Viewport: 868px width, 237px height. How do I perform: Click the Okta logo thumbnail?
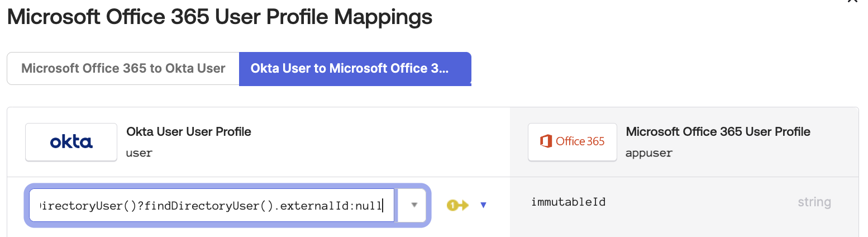(71, 142)
